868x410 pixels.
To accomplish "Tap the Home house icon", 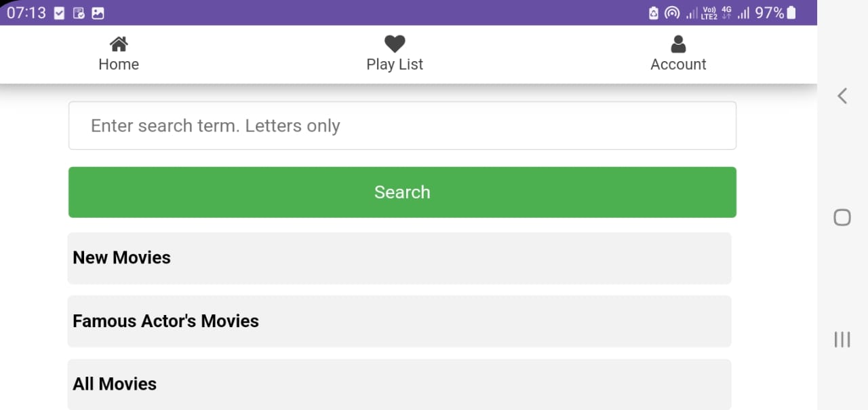I will click(119, 44).
